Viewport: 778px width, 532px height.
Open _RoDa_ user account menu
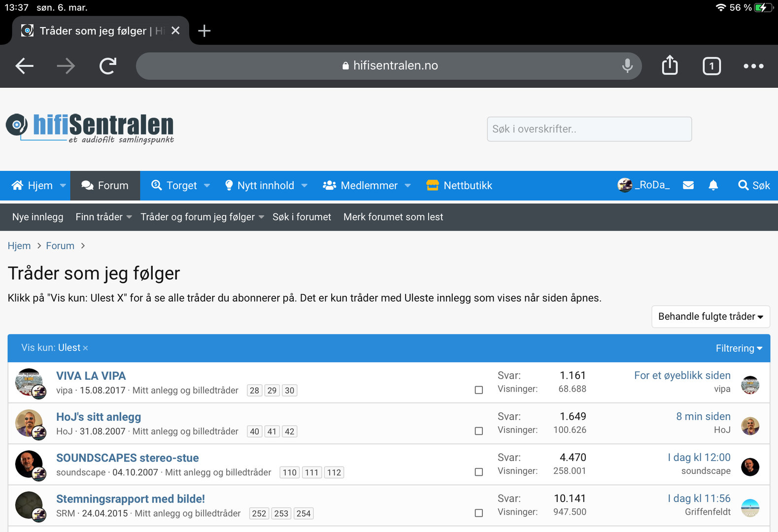(643, 185)
